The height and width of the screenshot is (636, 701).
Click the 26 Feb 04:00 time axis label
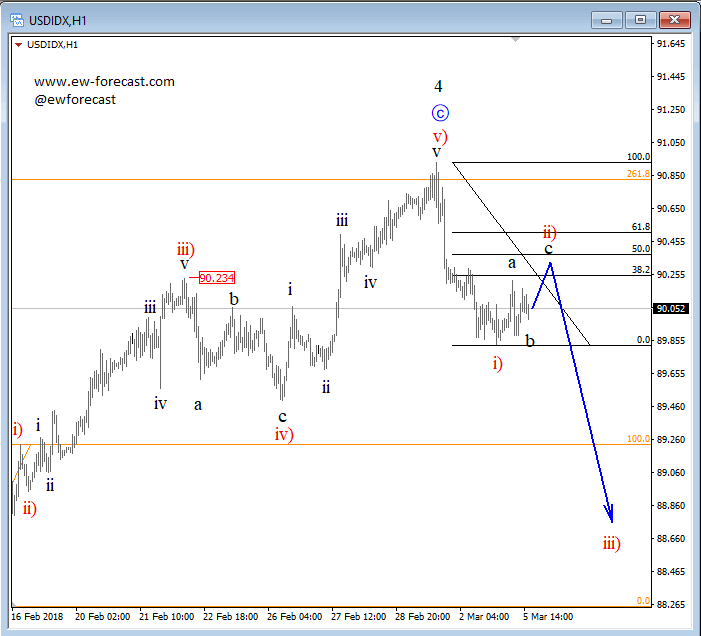[294, 617]
